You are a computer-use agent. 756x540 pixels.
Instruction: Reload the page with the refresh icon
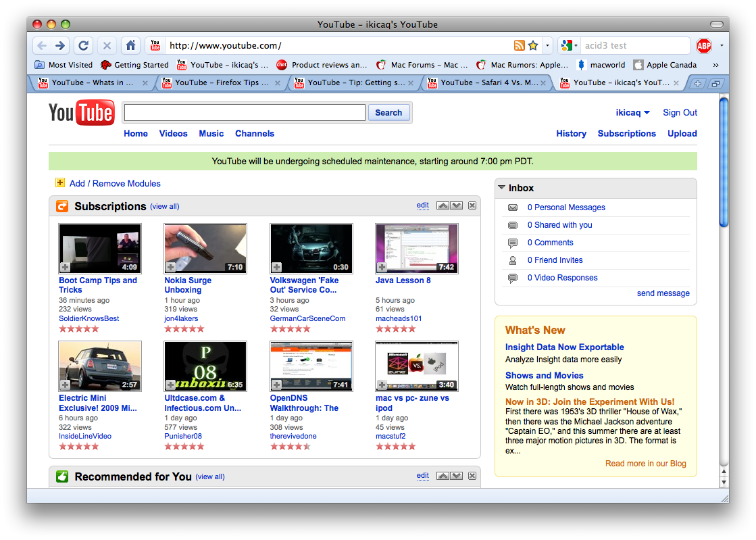(83, 46)
